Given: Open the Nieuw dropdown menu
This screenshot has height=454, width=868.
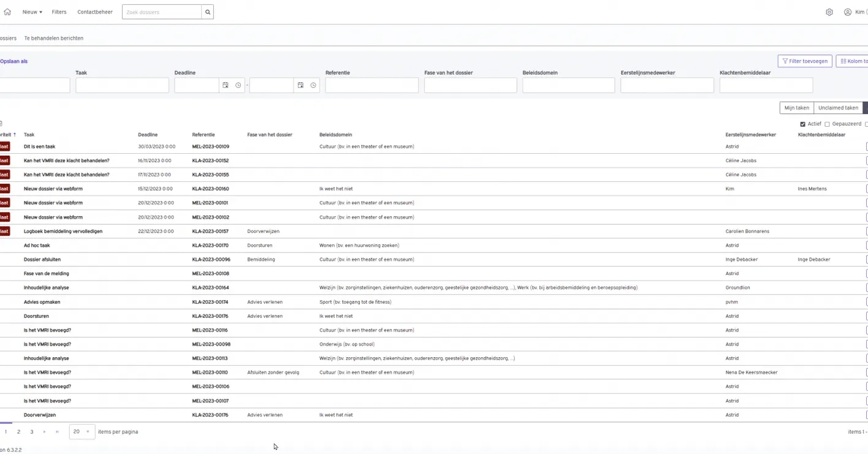Looking at the screenshot, I should [32, 12].
